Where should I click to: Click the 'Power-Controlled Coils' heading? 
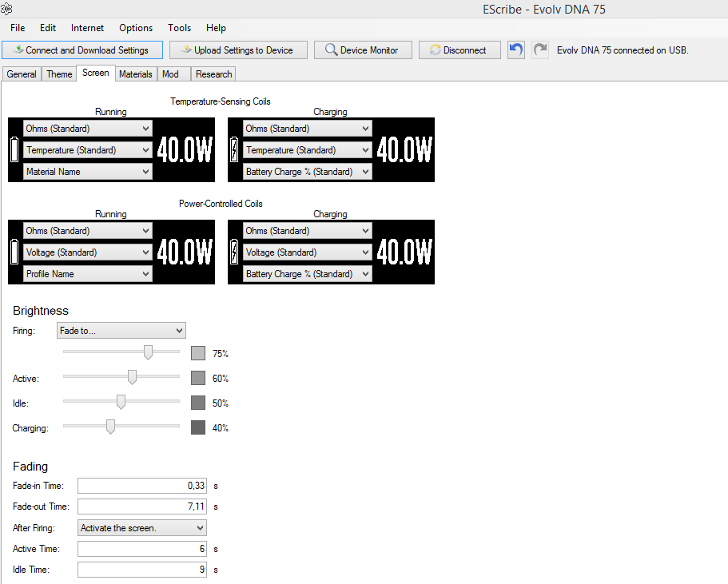[221, 204]
